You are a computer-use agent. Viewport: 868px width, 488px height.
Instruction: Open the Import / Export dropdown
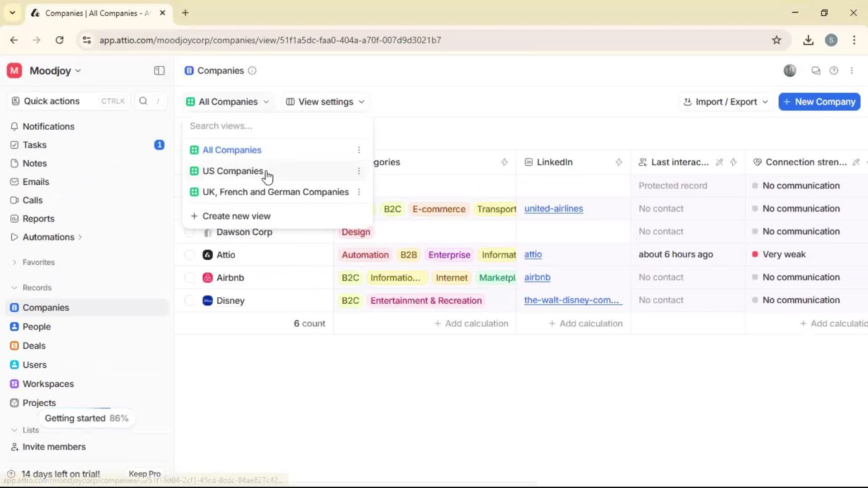click(x=726, y=102)
